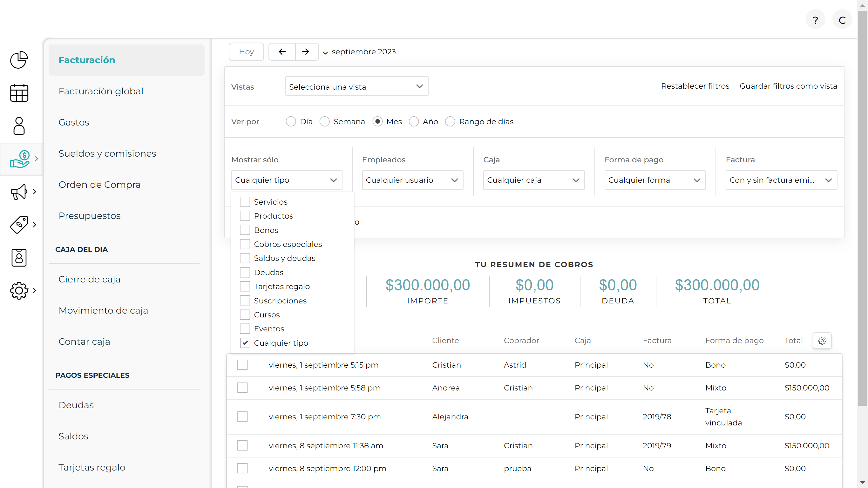Open the settings gear icon in sidebar
Screen dimensions: 868x488
point(19,290)
